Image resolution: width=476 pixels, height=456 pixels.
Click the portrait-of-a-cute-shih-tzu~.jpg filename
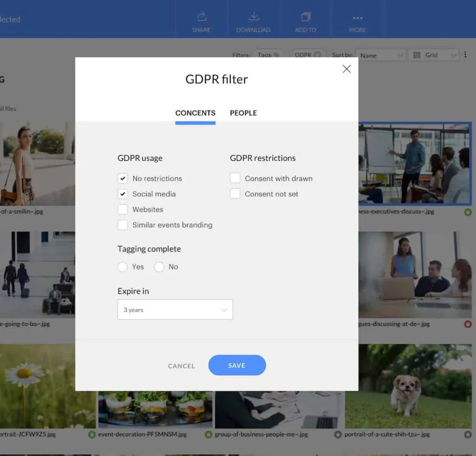[x=387, y=435]
